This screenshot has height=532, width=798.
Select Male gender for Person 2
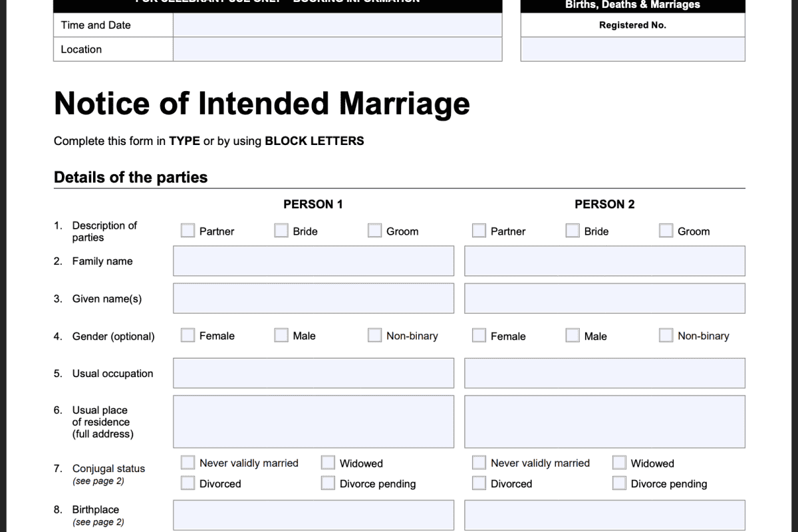573,335
